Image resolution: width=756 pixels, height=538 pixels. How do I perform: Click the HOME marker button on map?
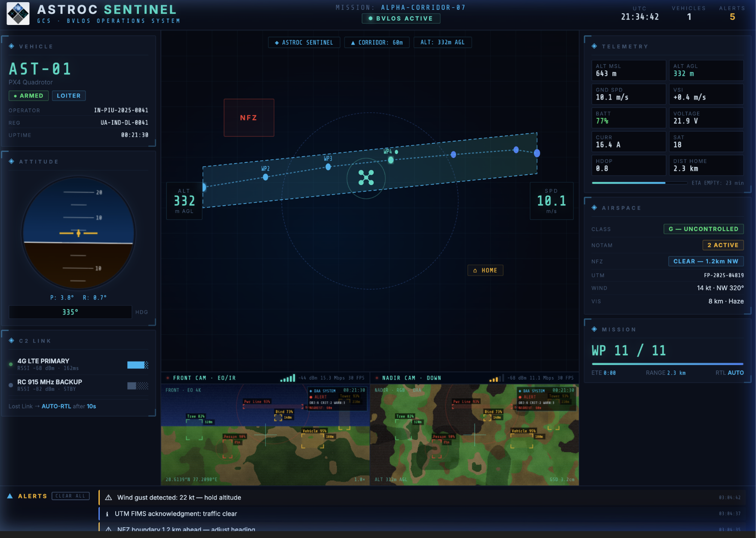coord(485,270)
